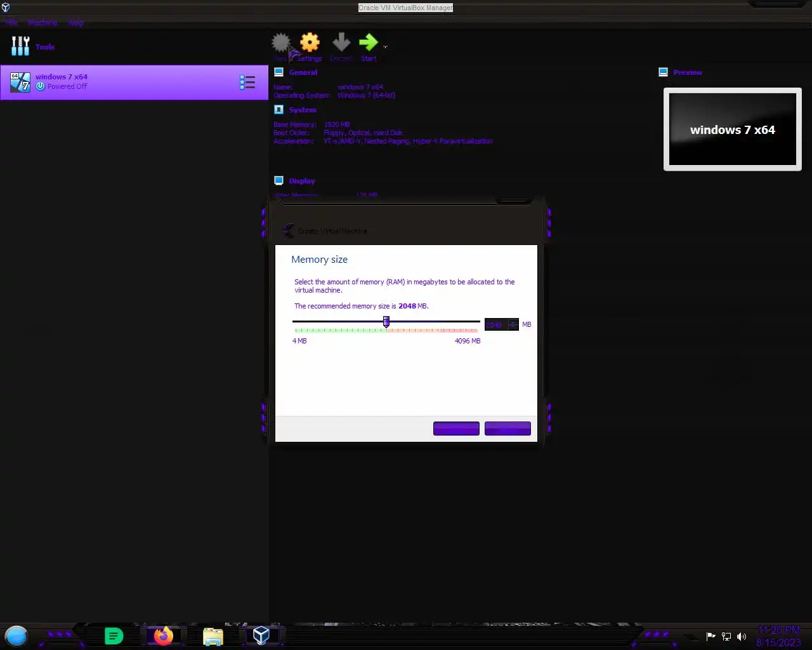Open the list menu button for windows 7 x64
This screenshot has height=650, width=812.
pos(247,82)
